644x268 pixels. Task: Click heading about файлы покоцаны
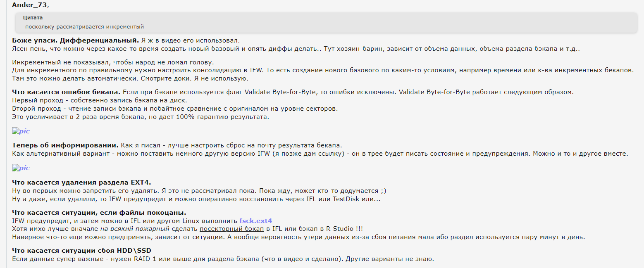coord(99,212)
